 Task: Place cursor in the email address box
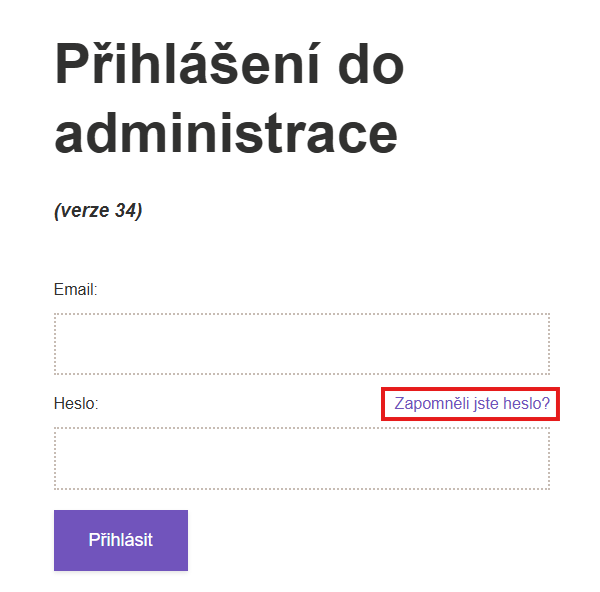point(301,344)
